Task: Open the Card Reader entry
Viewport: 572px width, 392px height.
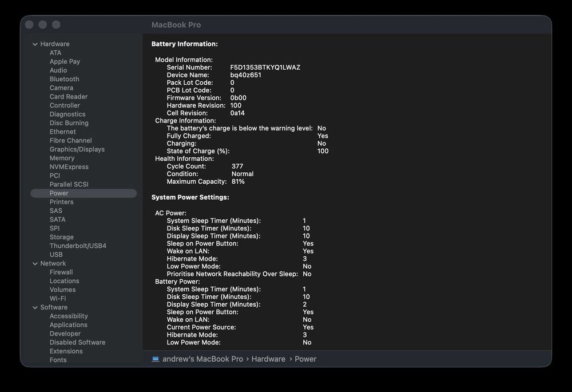Action: (x=69, y=96)
